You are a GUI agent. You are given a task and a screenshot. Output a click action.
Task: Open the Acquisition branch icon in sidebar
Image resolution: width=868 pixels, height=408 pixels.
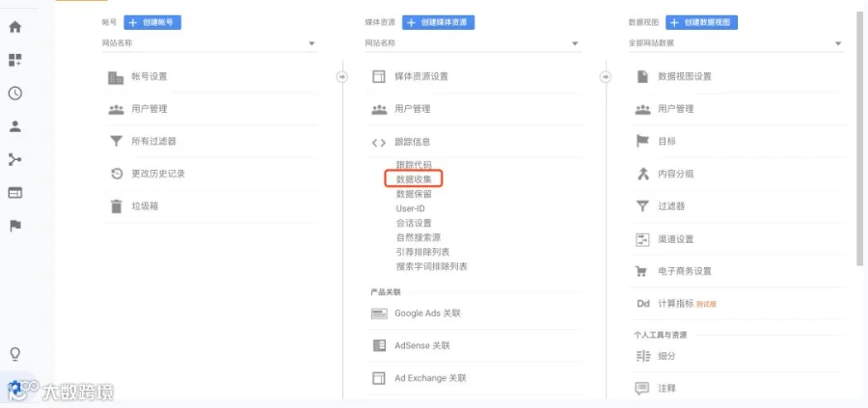point(14,160)
